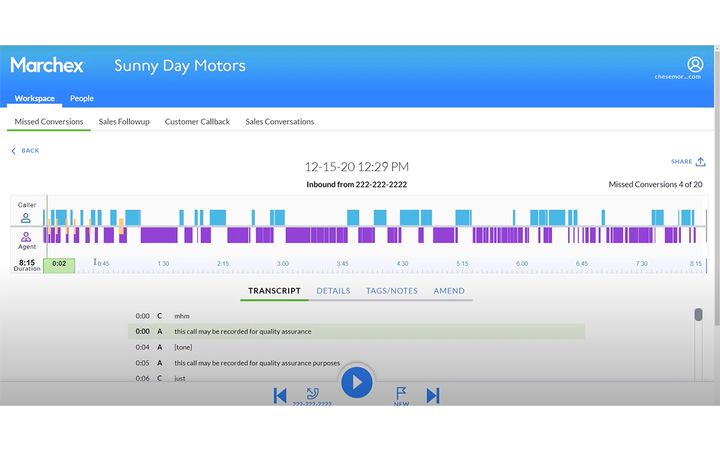Select highlighted line 'recorded for quality assurance'
This screenshot has width=720, height=450.
356,331
